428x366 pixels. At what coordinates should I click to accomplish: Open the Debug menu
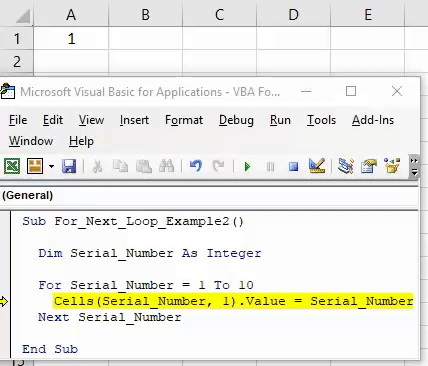point(236,121)
